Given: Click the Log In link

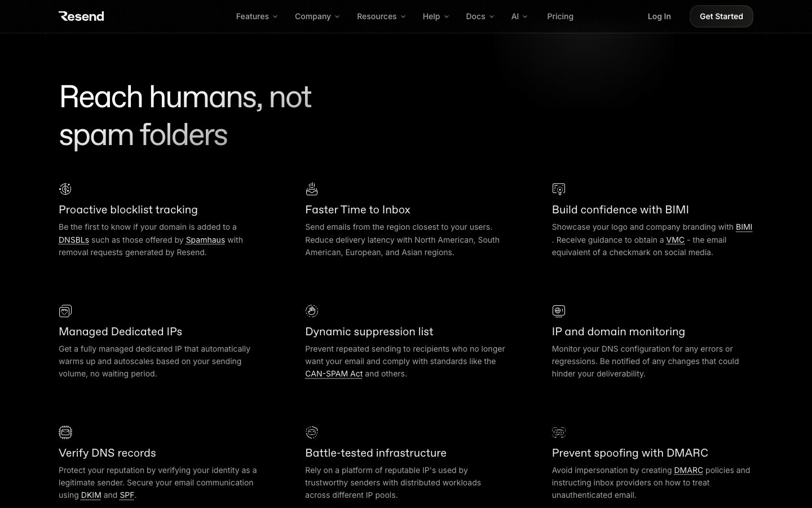Looking at the screenshot, I should [659, 16].
